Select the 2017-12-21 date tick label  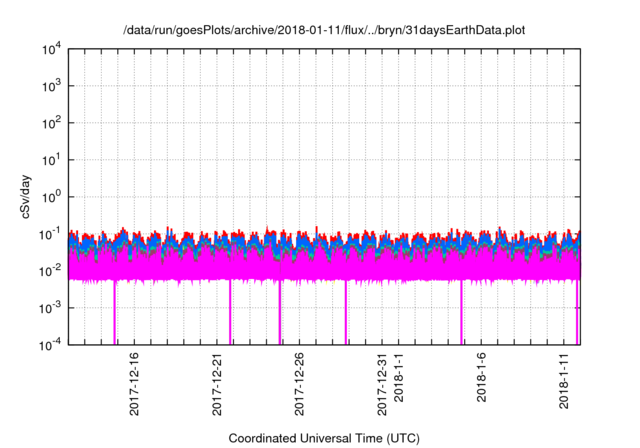(x=217, y=384)
